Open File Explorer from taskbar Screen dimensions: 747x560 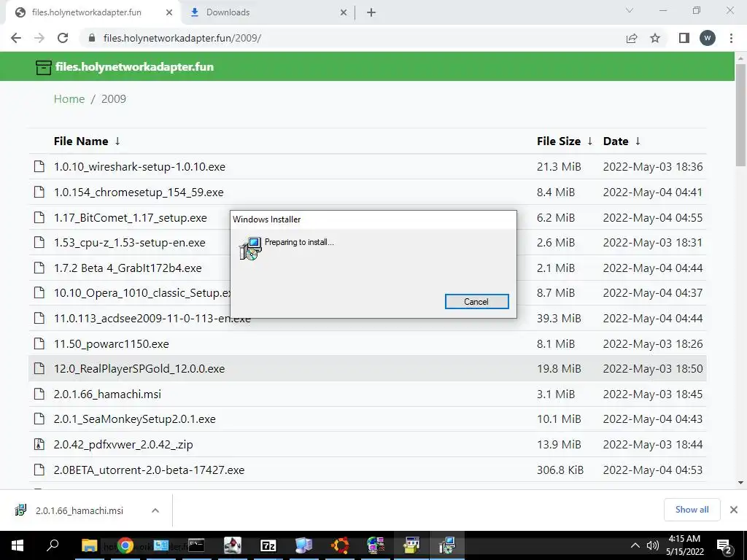click(x=89, y=545)
